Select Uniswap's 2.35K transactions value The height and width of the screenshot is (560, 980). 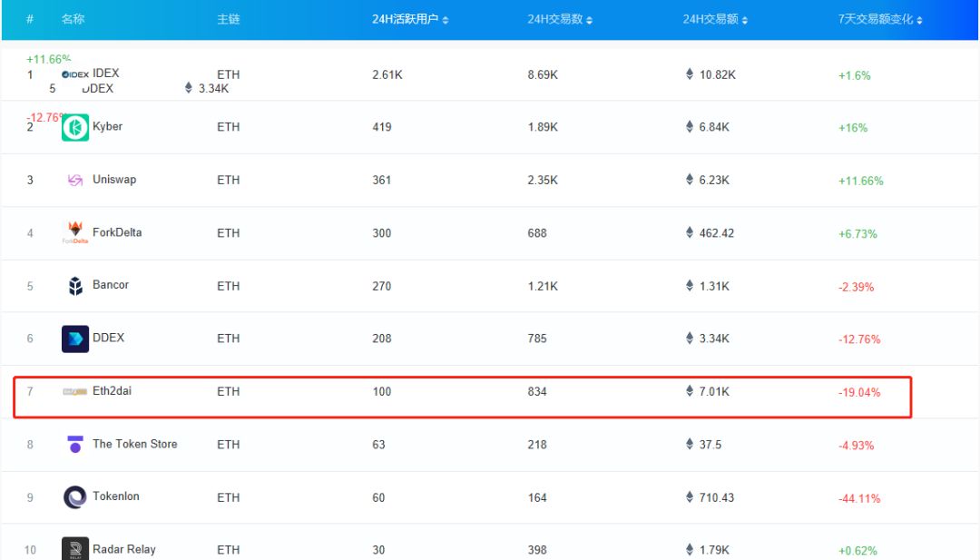point(543,180)
